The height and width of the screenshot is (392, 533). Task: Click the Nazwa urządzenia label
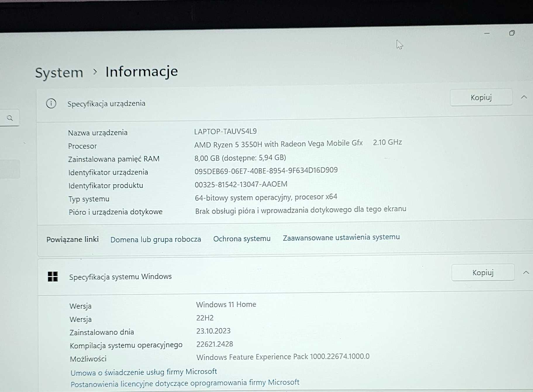point(98,133)
